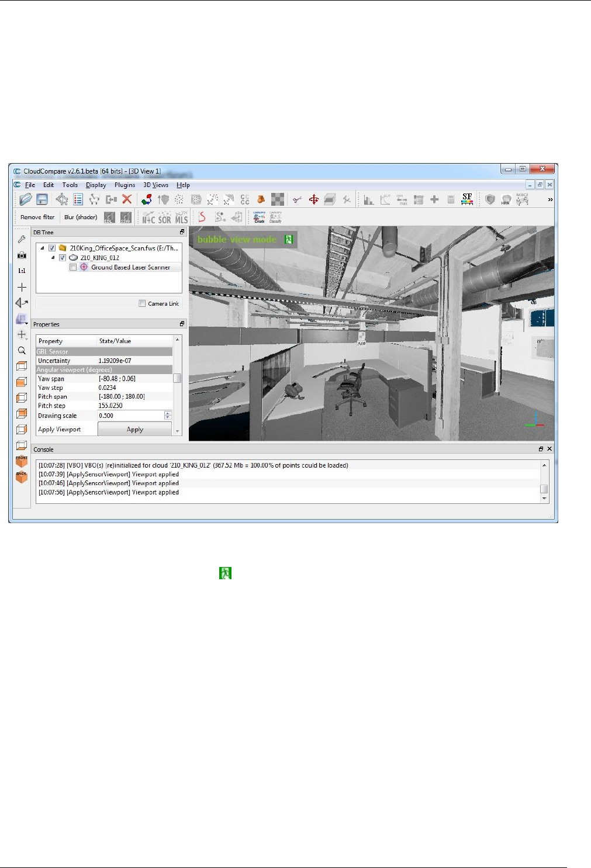This screenshot has width=591, height=868.
Task: Click the red S curve icon in plugin toolbar
Action: click(x=202, y=217)
